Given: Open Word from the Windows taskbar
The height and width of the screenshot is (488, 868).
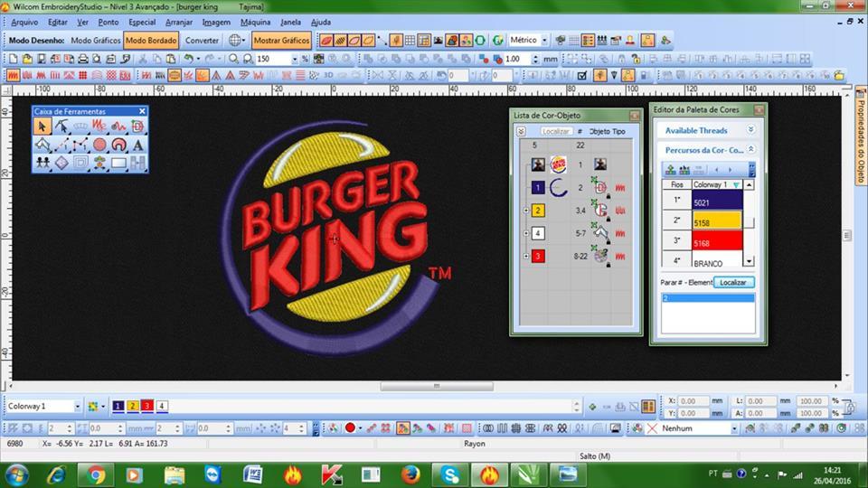Looking at the screenshot, I should tap(253, 474).
